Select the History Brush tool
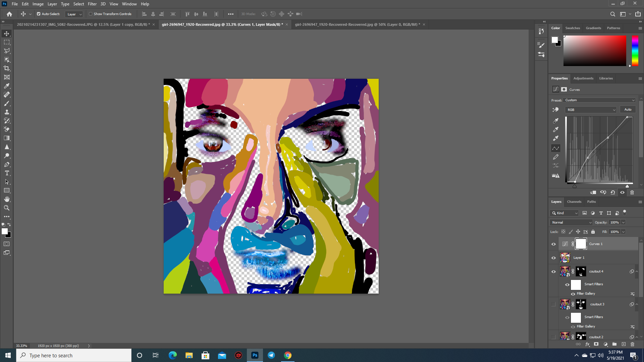 (x=7, y=121)
